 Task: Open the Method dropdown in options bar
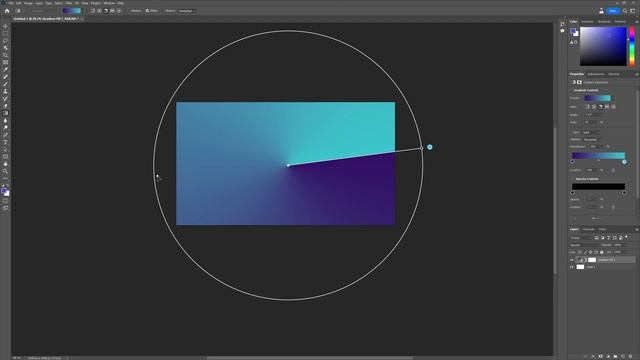[x=186, y=11]
